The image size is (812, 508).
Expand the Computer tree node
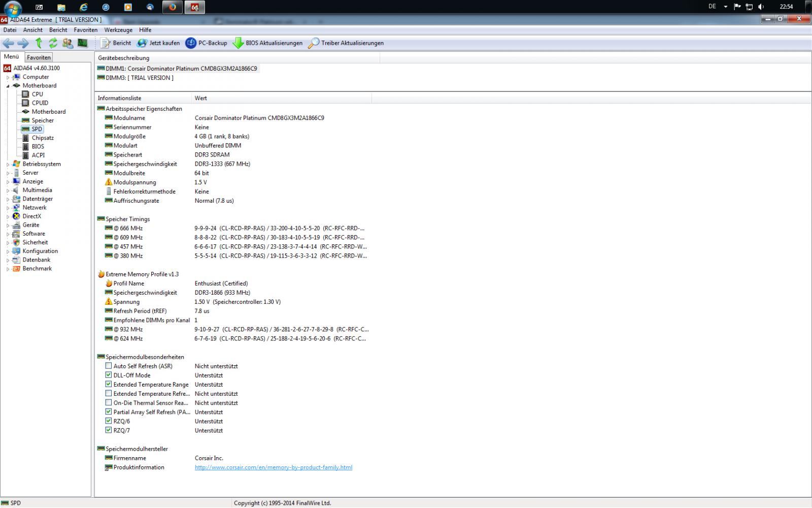(8, 77)
